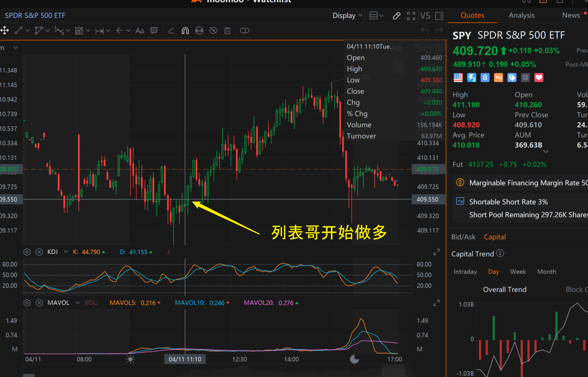Select Intraday capital trend period
This screenshot has height=377, width=588.
click(465, 272)
